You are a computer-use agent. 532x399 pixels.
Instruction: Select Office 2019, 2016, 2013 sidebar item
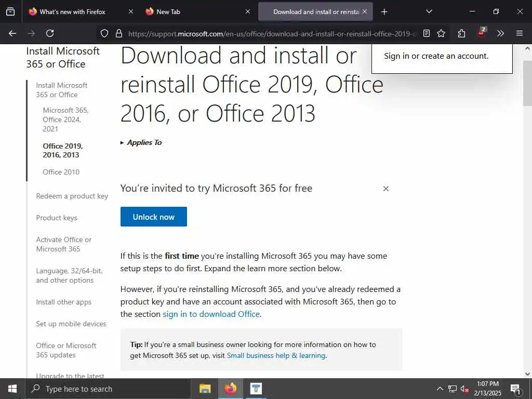[x=63, y=150]
